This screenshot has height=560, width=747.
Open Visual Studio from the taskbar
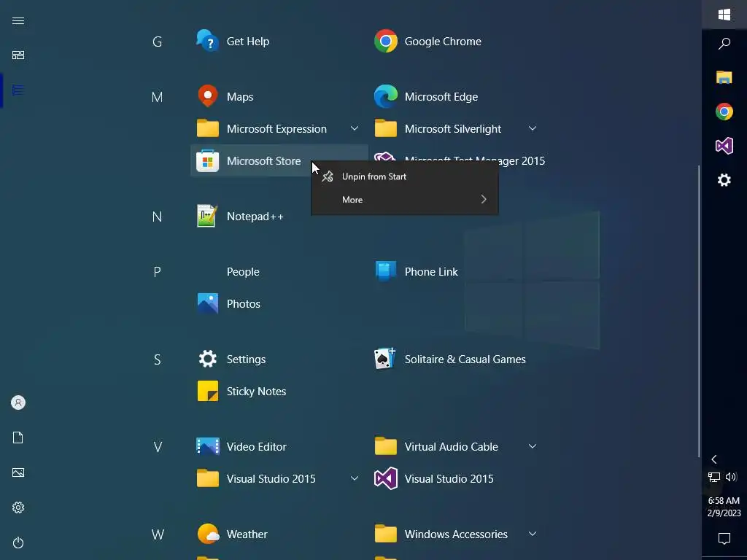[724, 146]
